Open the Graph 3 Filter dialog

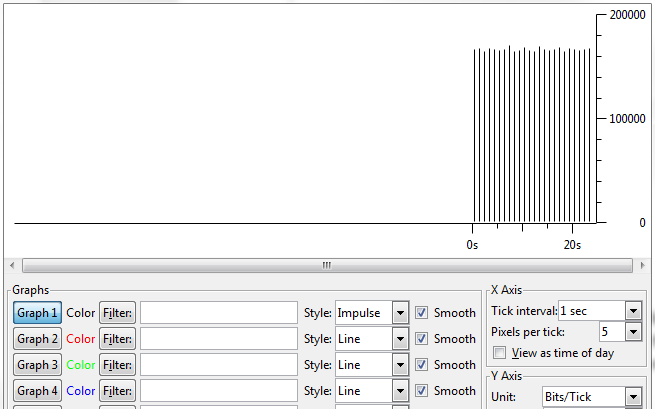117,364
